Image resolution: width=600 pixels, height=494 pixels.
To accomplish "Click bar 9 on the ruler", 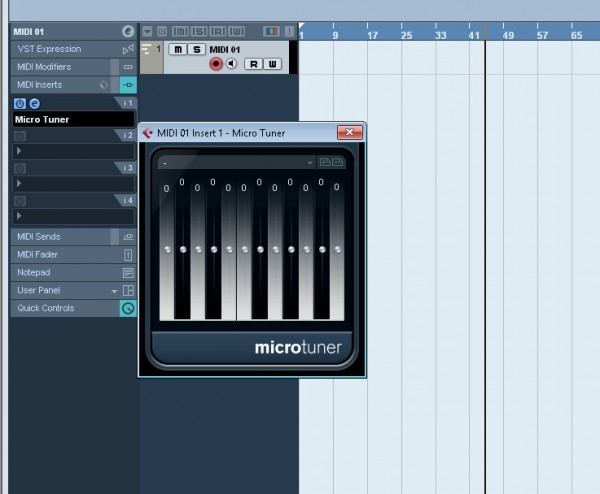I will tap(335, 35).
